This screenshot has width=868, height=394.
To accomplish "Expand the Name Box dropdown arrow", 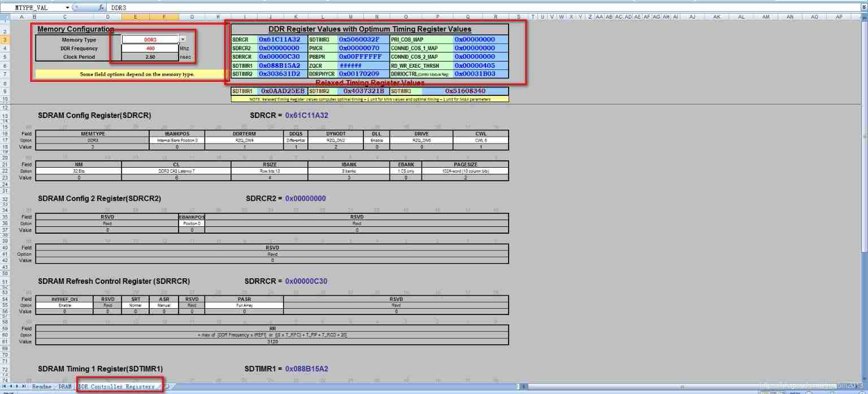I will click(x=67, y=7).
